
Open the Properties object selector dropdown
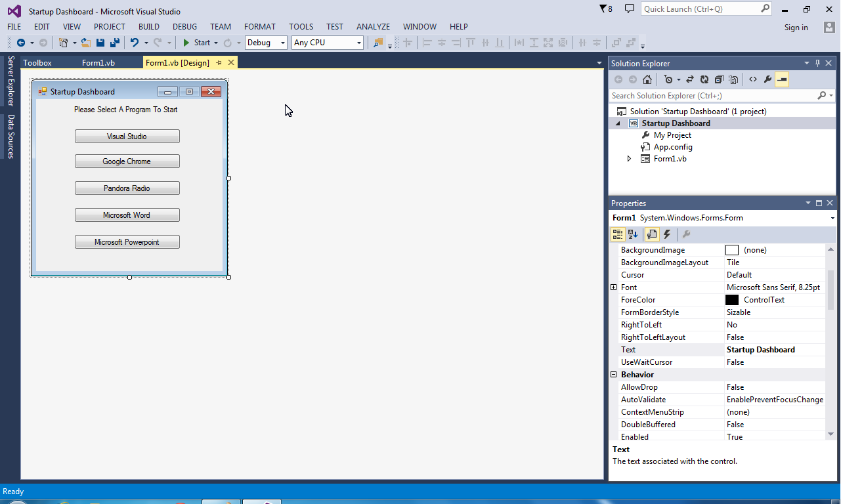coord(832,218)
